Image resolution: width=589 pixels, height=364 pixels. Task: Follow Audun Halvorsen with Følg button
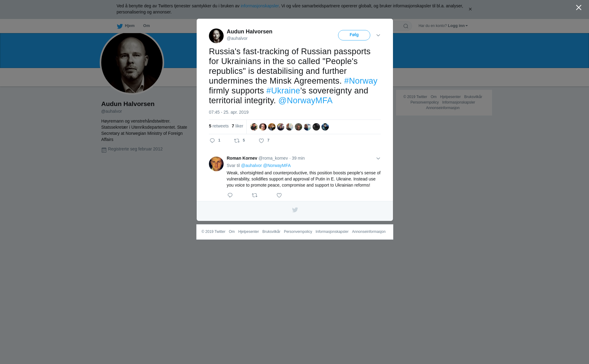point(354,35)
